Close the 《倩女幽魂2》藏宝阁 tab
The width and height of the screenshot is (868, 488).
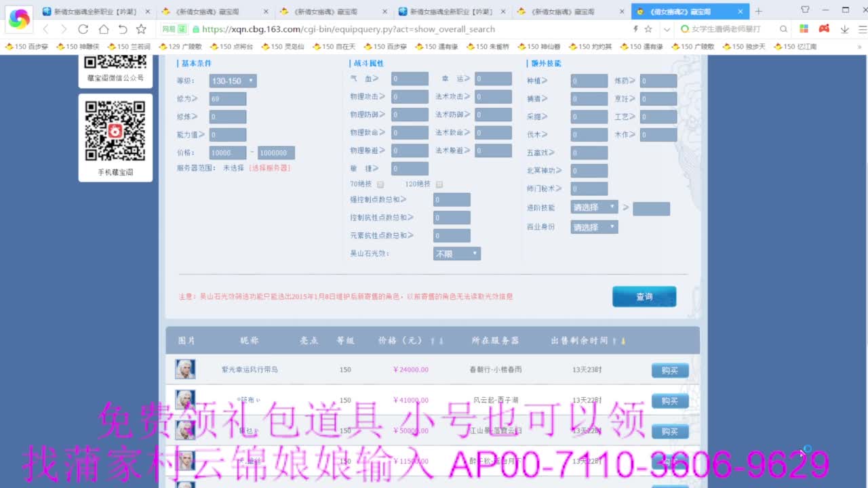741,12
